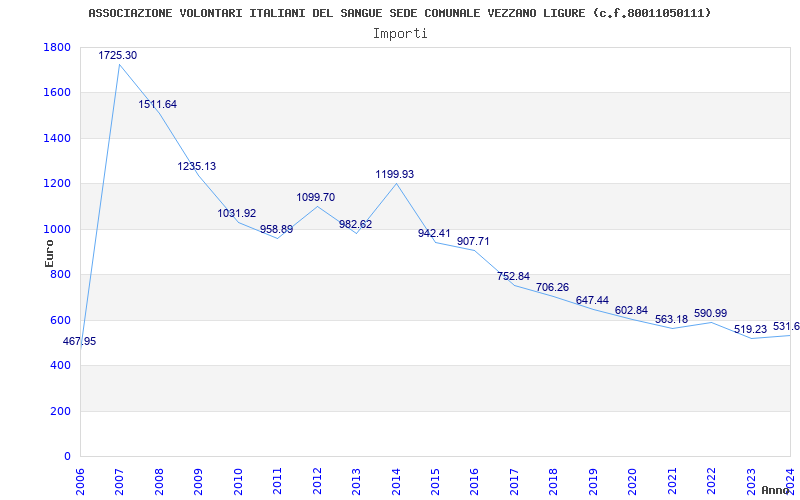Click the 2015 x-axis year label
Viewport: 800px width, 500px height.
435,481
